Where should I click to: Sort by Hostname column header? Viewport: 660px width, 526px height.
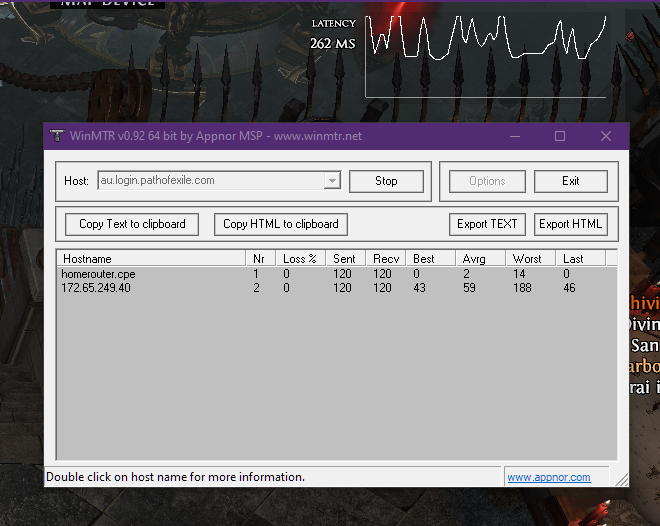151,258
